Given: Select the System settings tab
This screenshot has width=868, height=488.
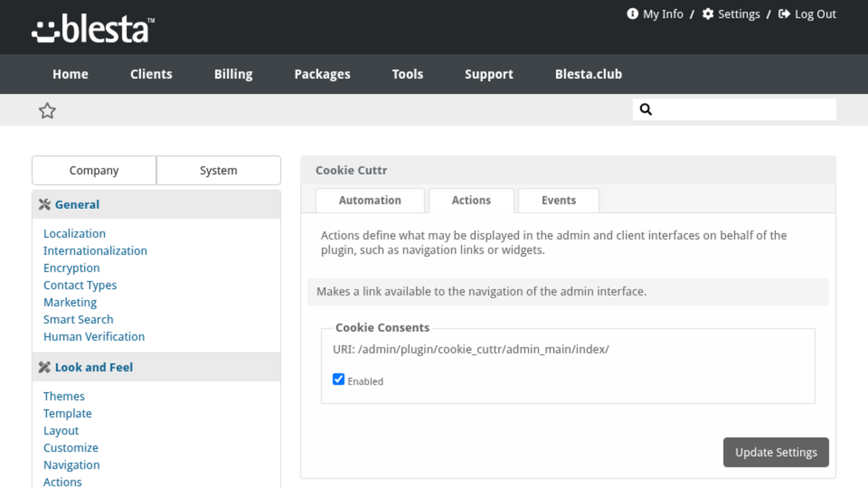Looking at the screenshot, I should click(x=218, y=170).
